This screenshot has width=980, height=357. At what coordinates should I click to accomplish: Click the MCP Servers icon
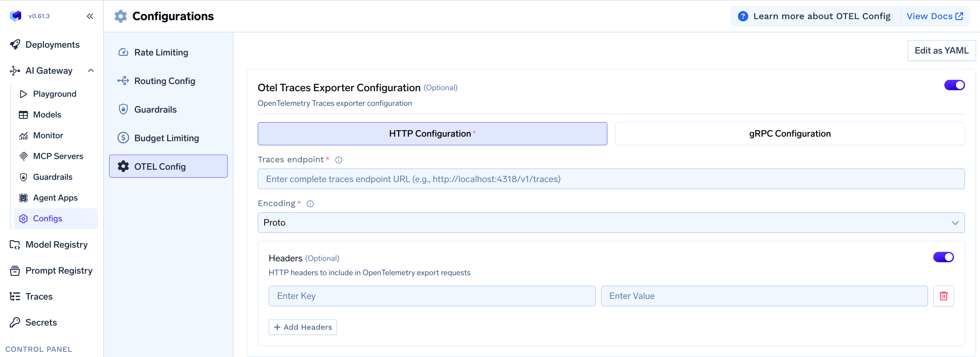[x=23, y=156]
